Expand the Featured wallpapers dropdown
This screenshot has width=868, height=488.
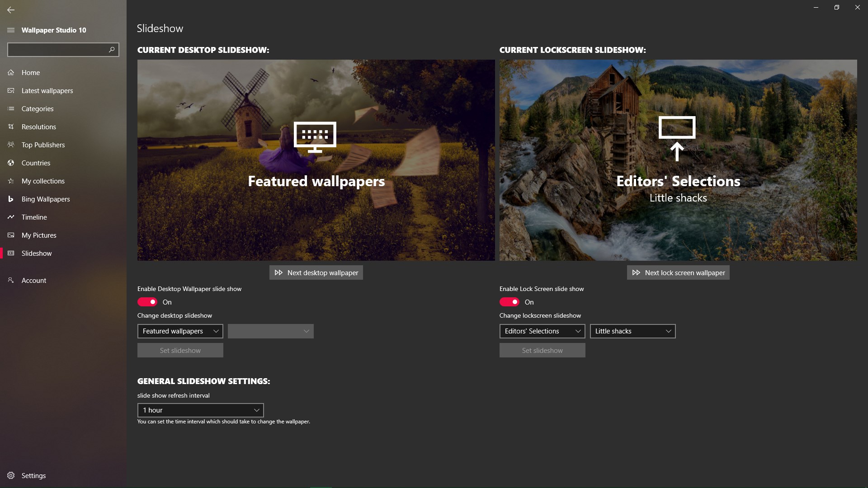(180, 331)
